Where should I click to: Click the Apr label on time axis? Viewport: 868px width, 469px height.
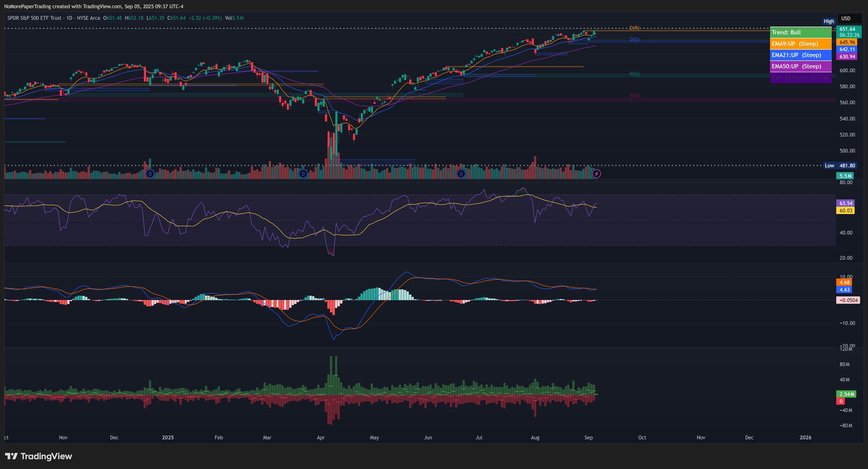click(x=320, y=437)
